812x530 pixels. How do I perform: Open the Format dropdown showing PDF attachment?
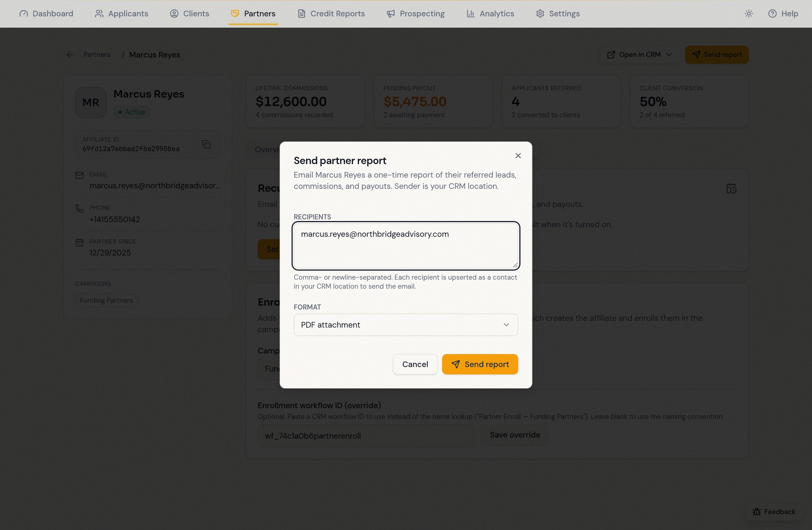click(406, 325)
